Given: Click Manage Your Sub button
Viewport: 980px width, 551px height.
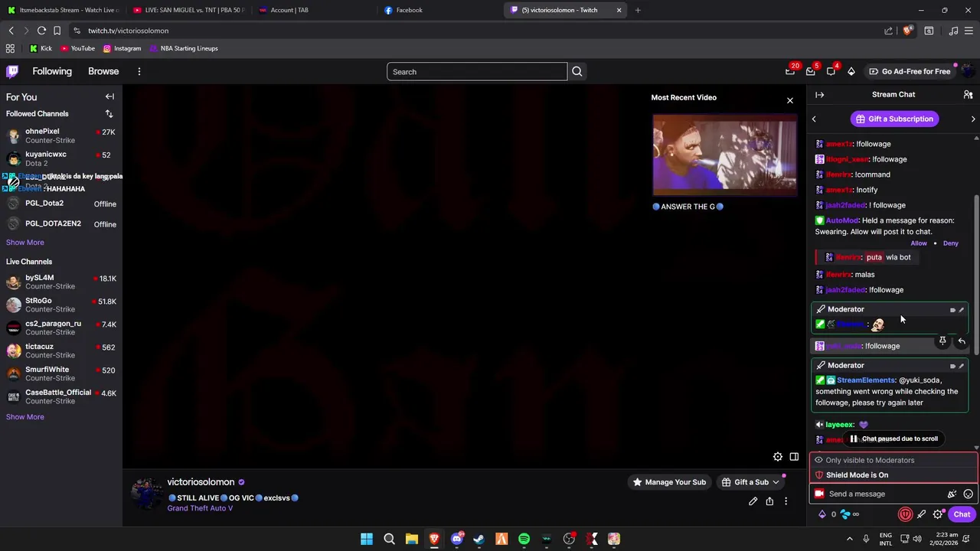Looking at the screenshot, I should [670, 482].
